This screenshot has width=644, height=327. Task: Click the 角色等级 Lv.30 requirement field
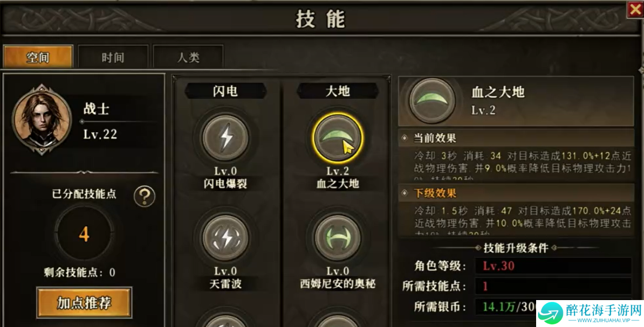553,266
